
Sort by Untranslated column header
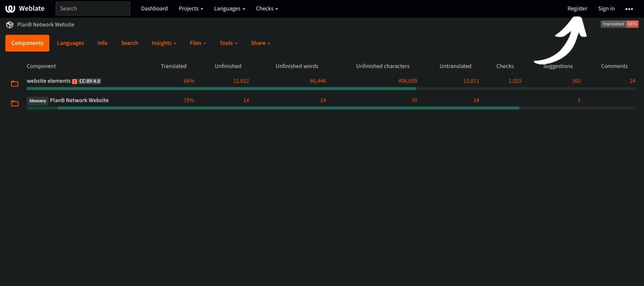[455, 66]
